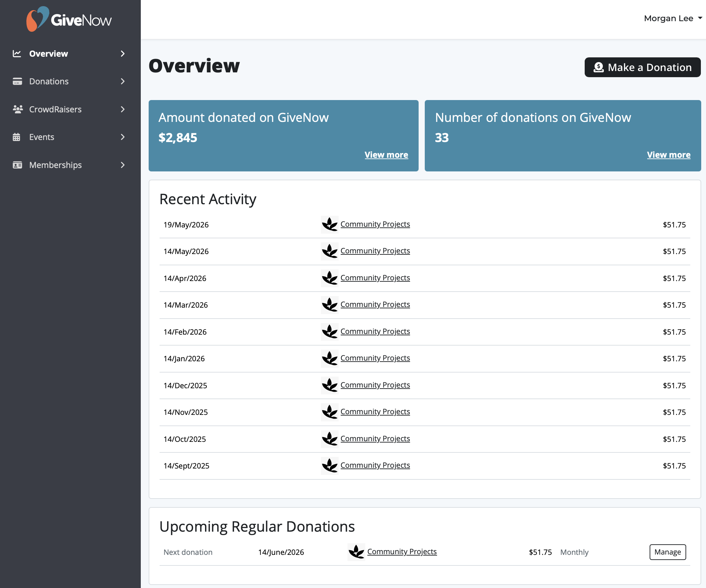Screen dimensions: 706x588
Task: Open Community Projects link for 14/Dec/2025
Action: [375, 385]
